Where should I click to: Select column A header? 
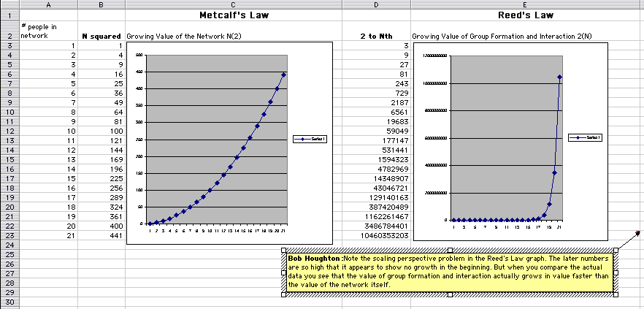click(x=47, y=5)
